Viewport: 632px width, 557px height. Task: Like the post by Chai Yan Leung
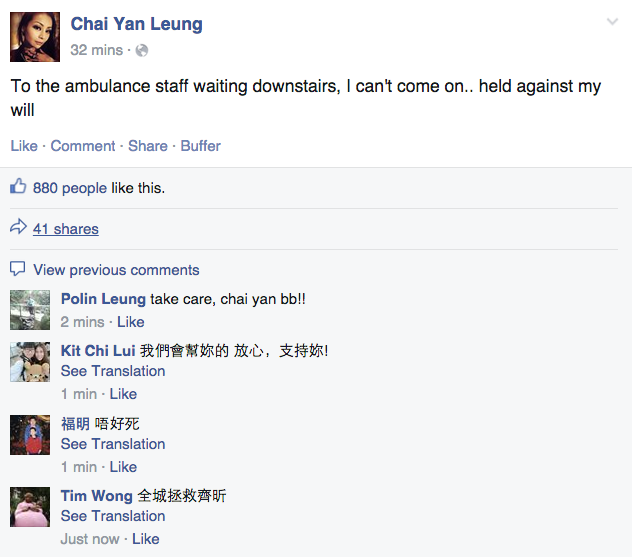[24, 146]
